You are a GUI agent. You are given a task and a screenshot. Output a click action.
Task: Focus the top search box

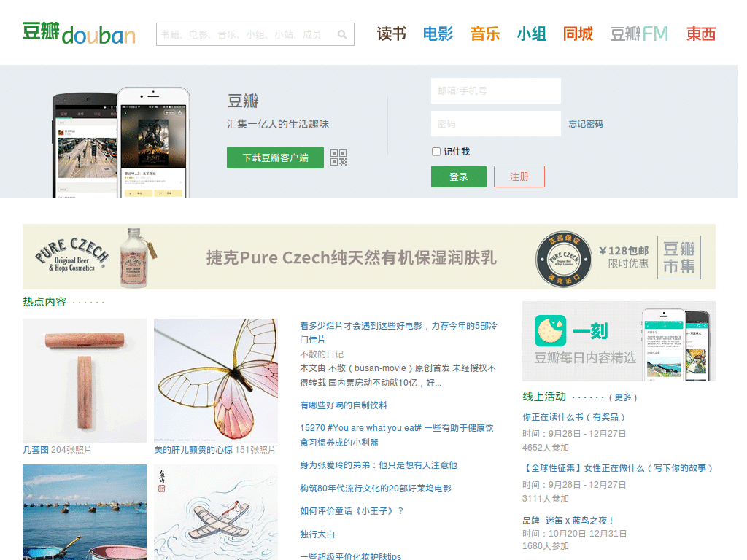click(x=255, y=34)
